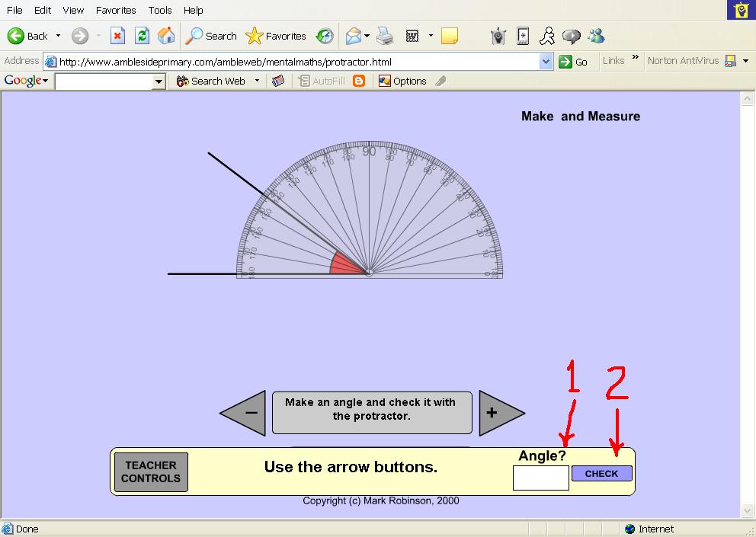Click the address bar URL text
This screenshot has height=537, width=756.
click(x=225, y=62)
